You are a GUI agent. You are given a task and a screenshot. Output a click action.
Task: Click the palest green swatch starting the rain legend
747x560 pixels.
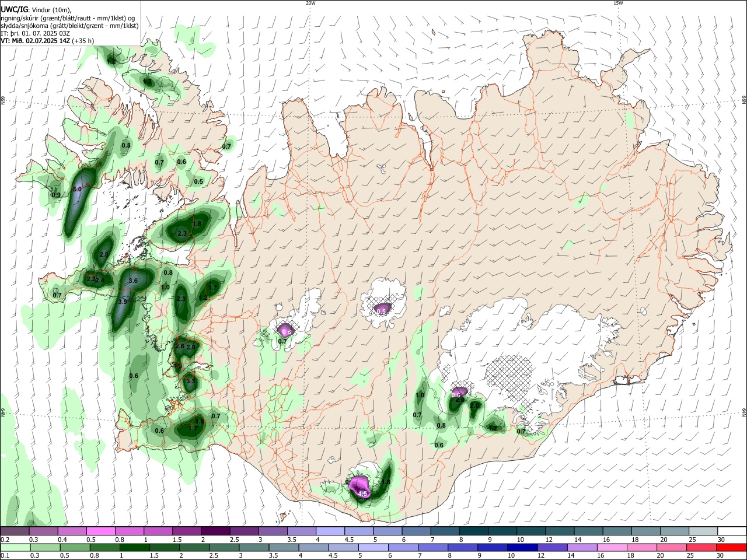coord(15,548)
